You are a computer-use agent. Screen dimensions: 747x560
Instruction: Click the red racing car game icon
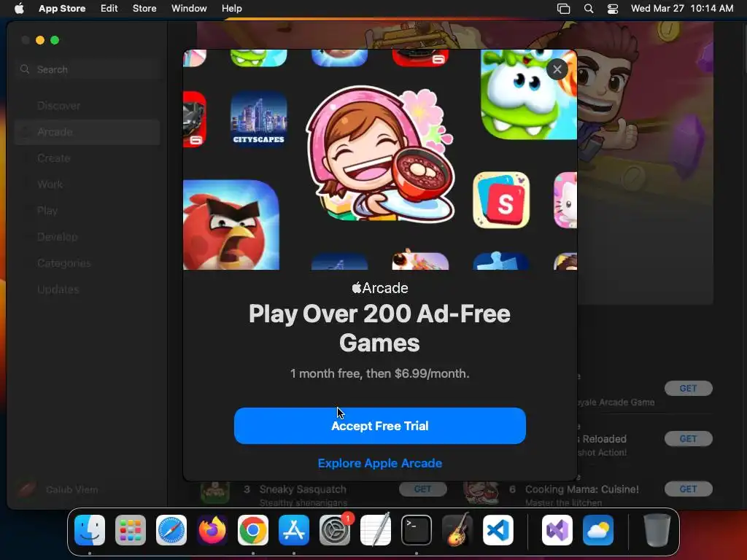[x=194, y=119]
